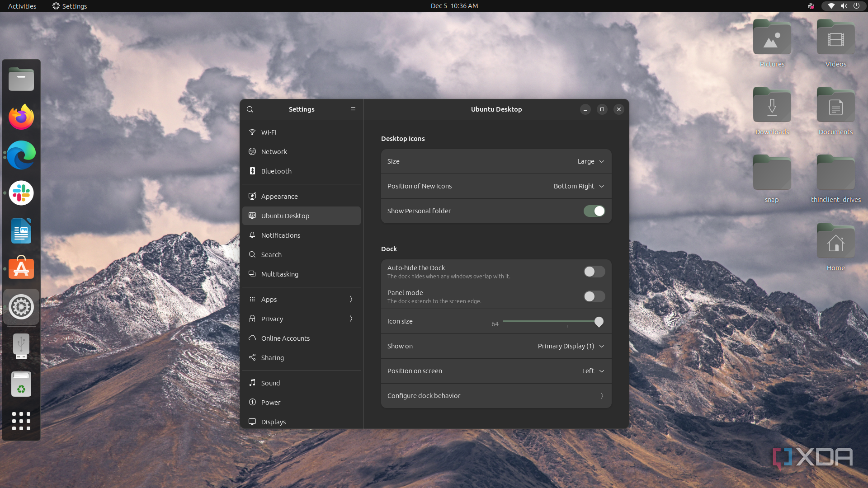868x488 pixels.
Task: Select Online Accounts in the sidebar
Action: pyautogui.click(x=302, y=338)
